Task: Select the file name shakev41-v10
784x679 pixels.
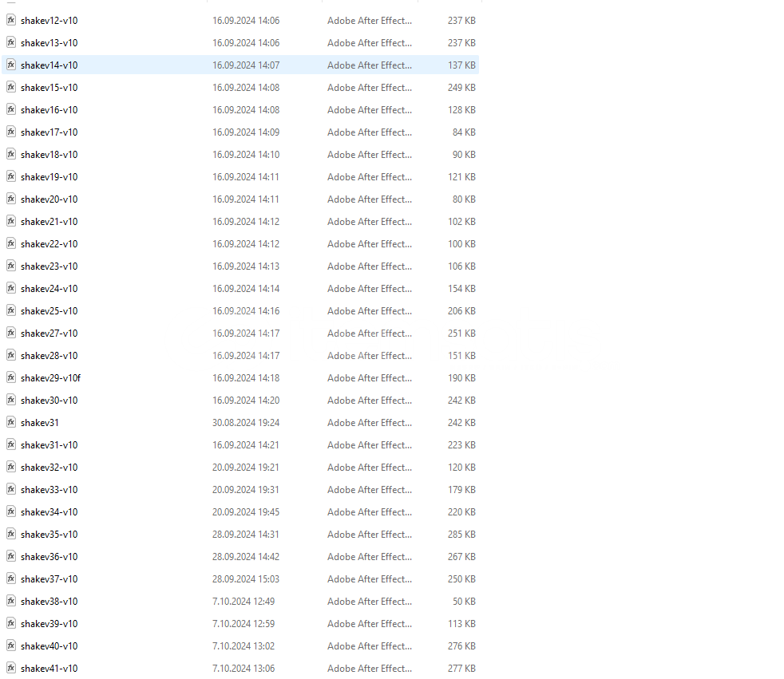Action: 49,668
